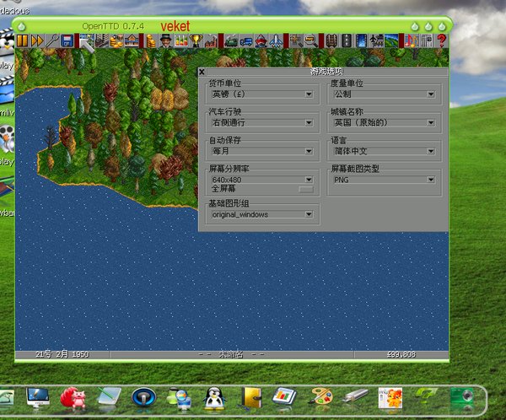Open the 货币单位 currency dropdown

point(261,94)
